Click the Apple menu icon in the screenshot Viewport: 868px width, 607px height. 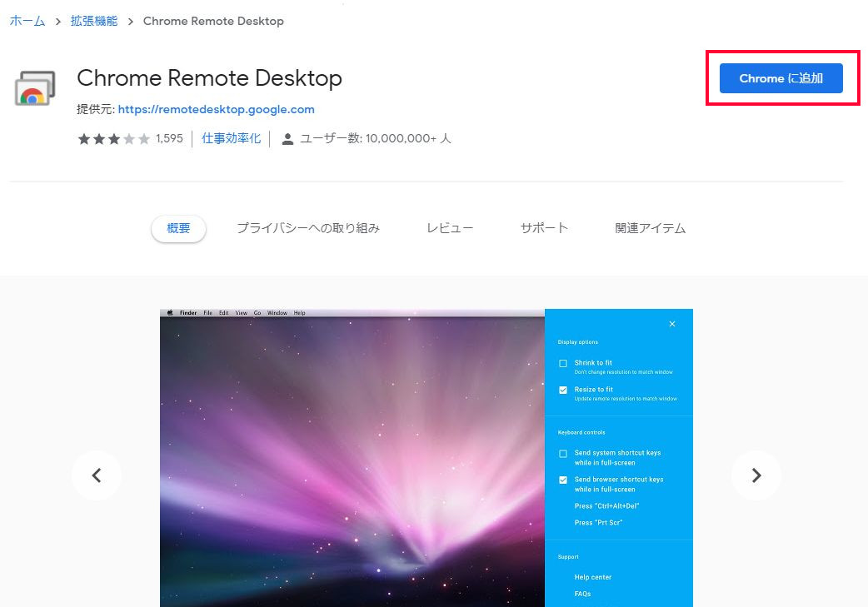tap(170, 312)
